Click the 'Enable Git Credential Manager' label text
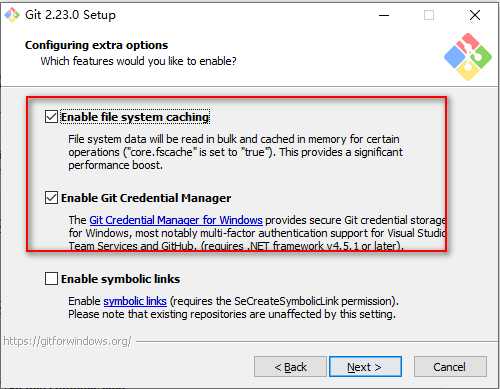 (x=146, y=198)
